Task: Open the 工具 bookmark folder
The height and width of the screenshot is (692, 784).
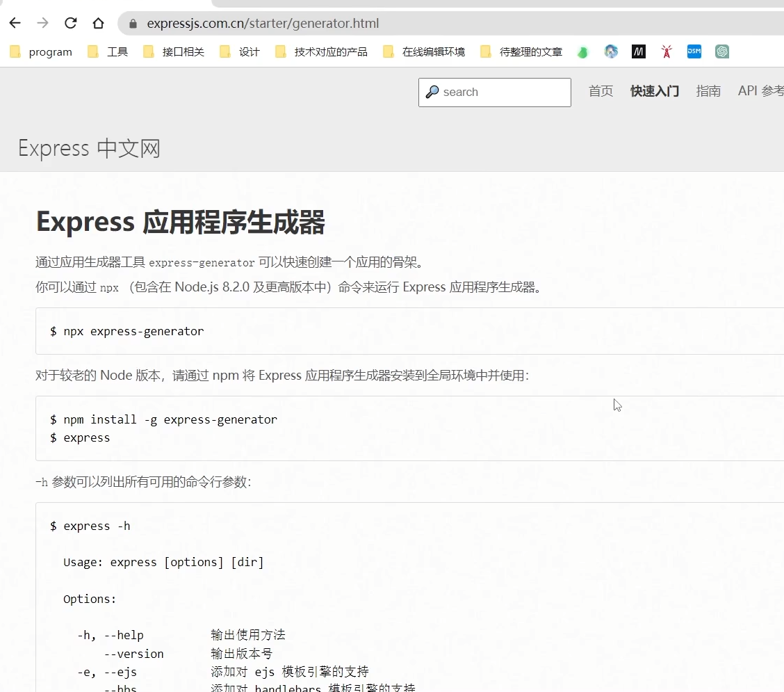Action: click(x=108, y=51)
